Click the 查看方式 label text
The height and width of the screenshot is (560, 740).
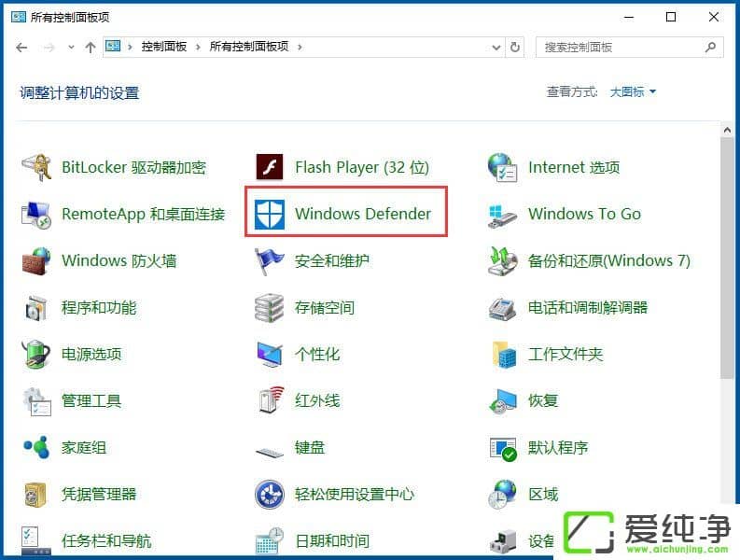coord(571,91)
